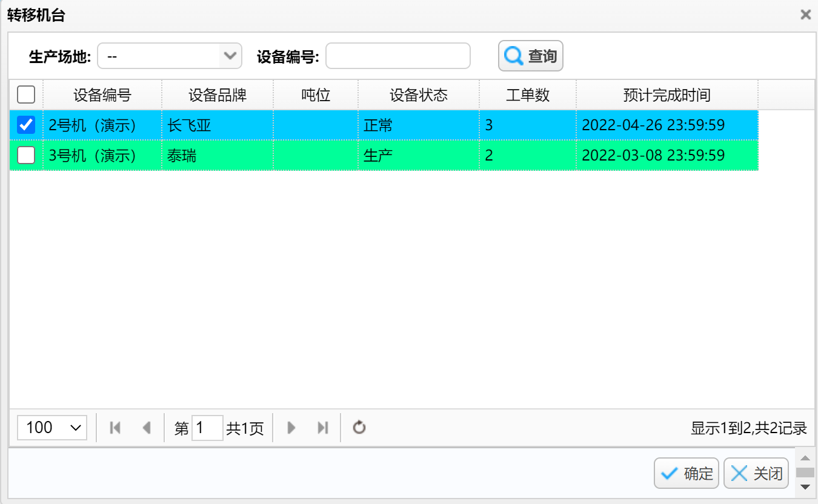Click the 设备状态 column header
The height and width of the screenshot is (504, 818).
pos(419,94)
